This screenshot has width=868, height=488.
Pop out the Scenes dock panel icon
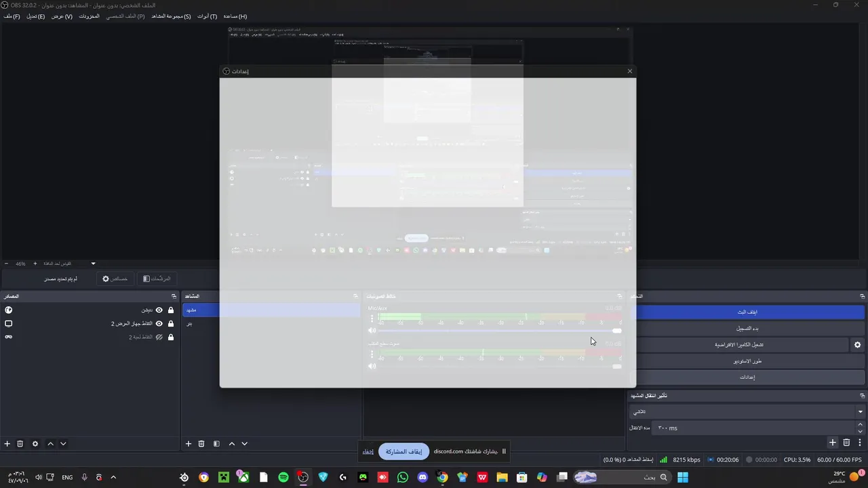355,296
